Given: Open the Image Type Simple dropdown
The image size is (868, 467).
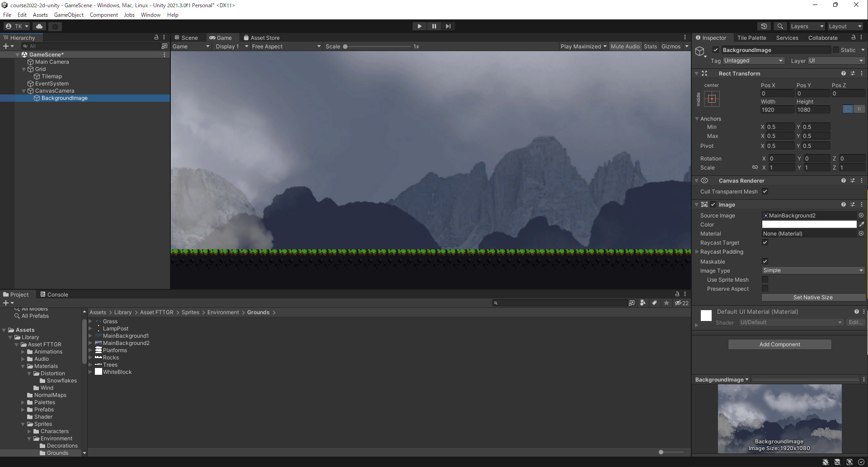Looking at the screenshot, I should (813, 270).
